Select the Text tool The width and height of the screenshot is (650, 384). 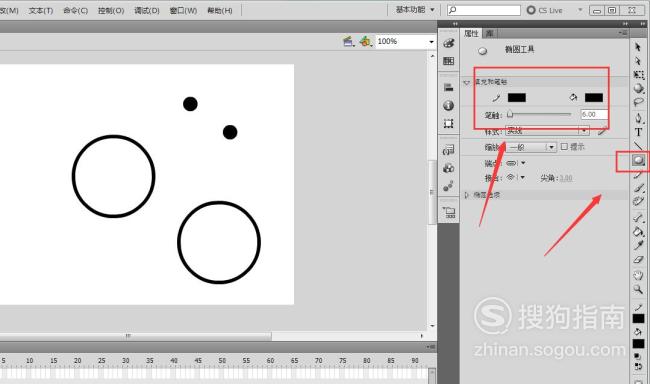tap(638, 132)
